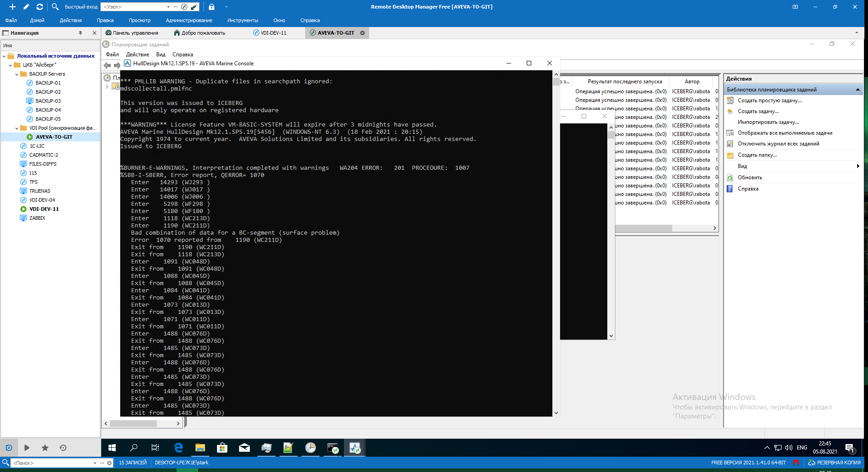Select the FILES-DIFFS entry
Viewport: 868px width, 472px height.
(x=43, y=164)
